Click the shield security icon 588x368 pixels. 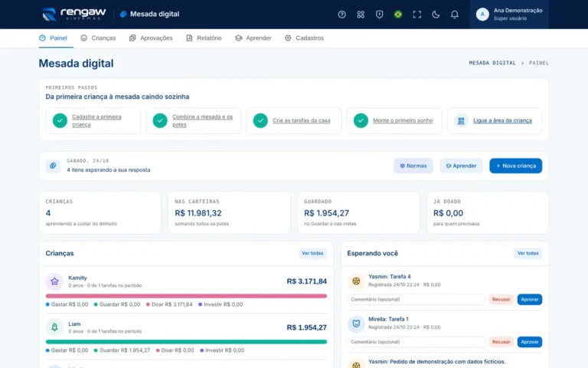[x=379, y=15]
